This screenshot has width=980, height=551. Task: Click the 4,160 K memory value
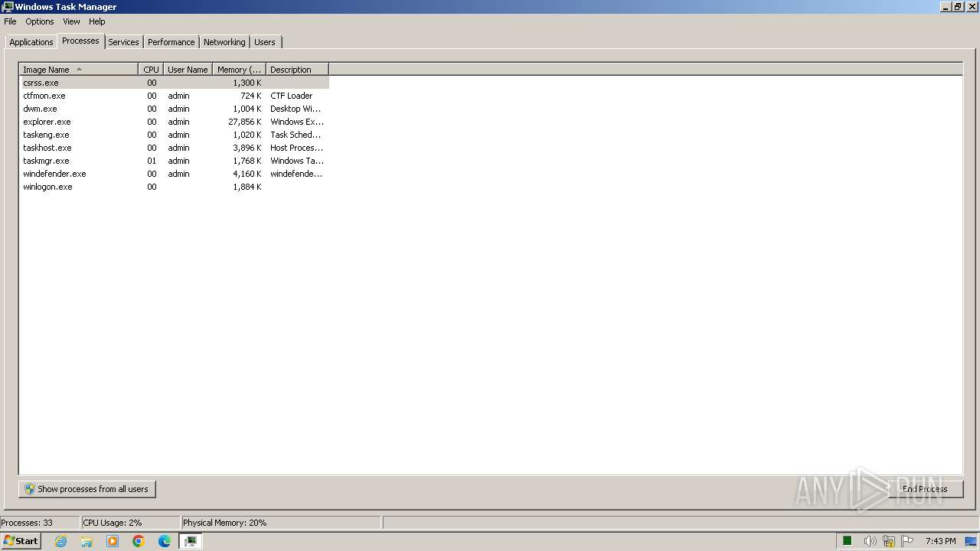pos(247,174)
